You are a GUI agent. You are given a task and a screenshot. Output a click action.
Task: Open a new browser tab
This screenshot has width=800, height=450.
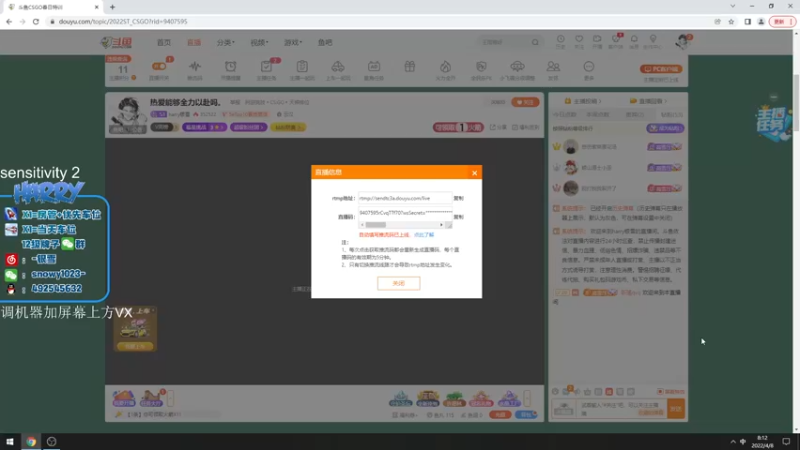pyautogui.click(x=112, y=7)
